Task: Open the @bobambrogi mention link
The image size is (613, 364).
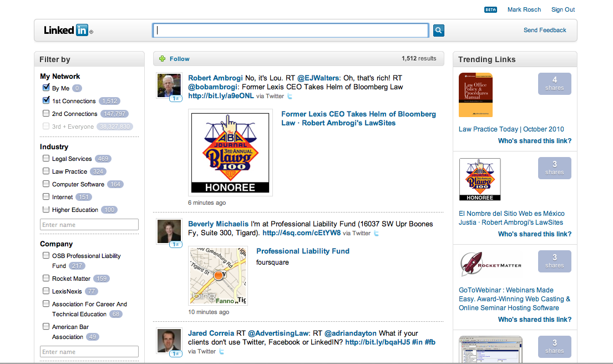Action: tap(212, 87)
